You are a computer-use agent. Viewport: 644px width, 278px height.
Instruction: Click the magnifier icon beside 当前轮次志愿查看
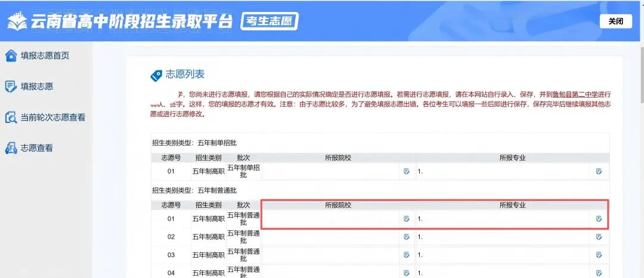[11, 118]
